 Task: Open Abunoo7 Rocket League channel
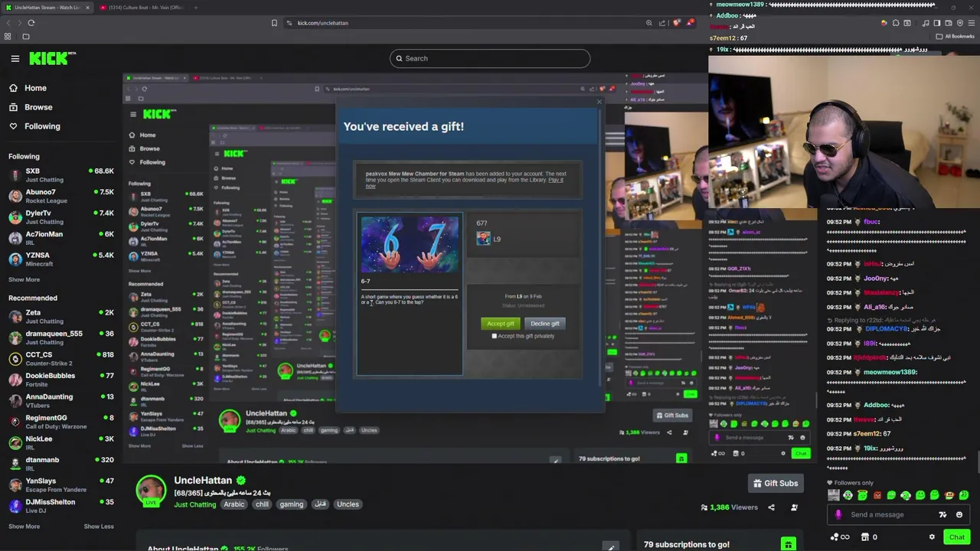[61, 197]
